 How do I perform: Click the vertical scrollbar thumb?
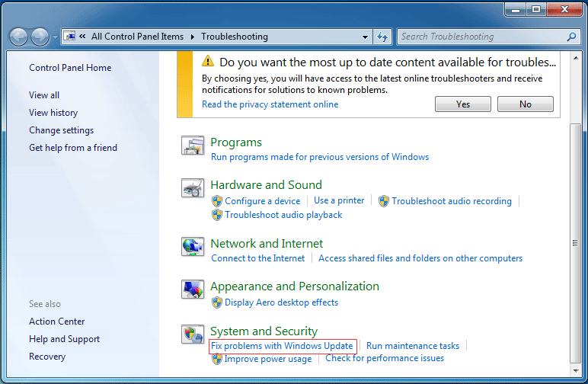point(575,243)
